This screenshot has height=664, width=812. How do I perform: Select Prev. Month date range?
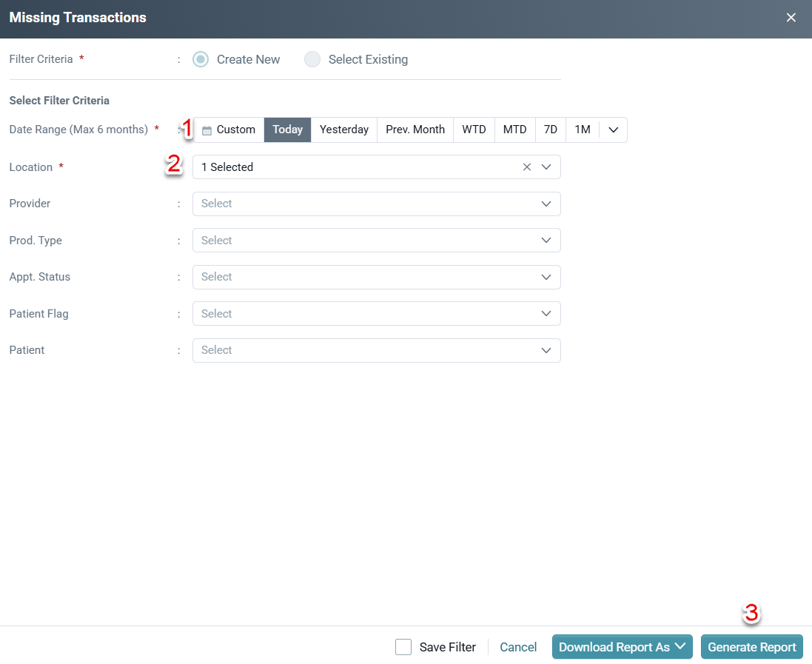point(415,130)
